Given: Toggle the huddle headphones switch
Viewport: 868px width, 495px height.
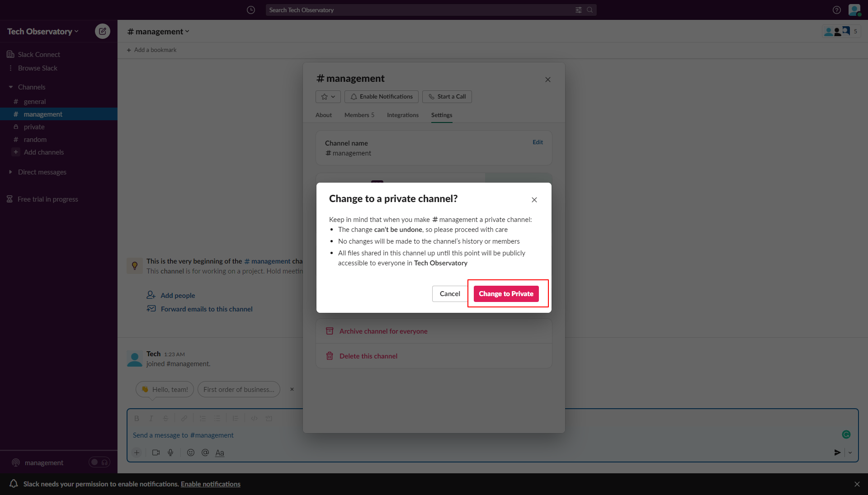Looking at the screenshot, I should tap(99, 462).
